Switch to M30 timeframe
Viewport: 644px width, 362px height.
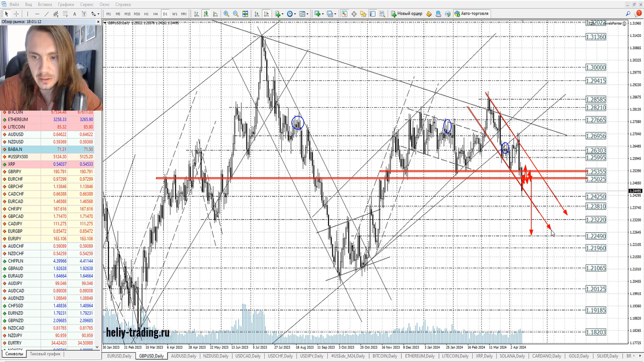click(x=137, y=13)
